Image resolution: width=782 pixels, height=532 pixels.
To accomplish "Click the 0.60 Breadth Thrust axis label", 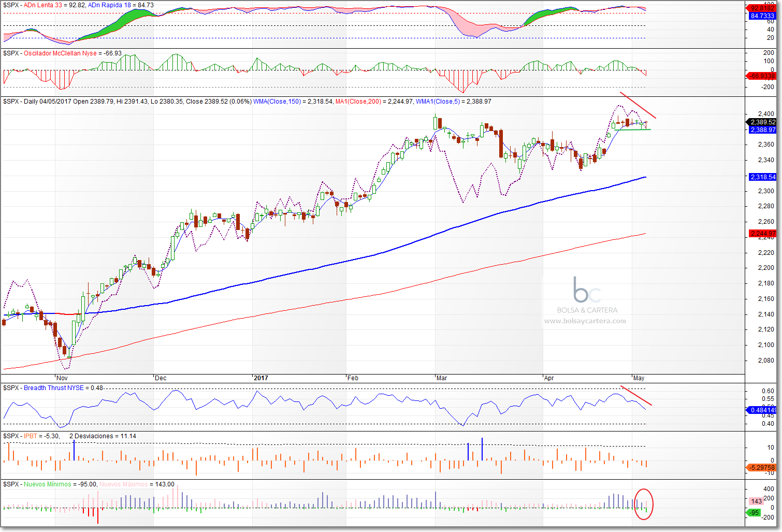I will 768,391.
